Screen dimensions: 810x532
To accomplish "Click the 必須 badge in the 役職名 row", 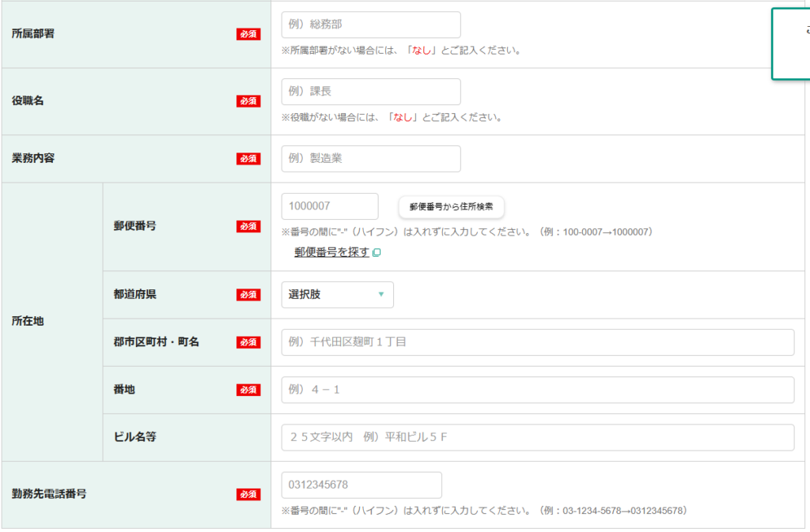I will (x=248, y=101).
